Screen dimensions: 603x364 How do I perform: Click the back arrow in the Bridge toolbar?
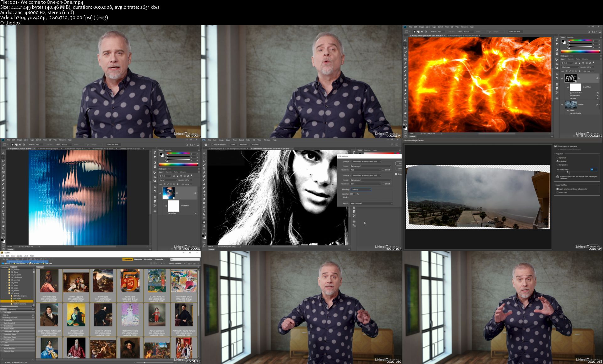click(4, 259)
